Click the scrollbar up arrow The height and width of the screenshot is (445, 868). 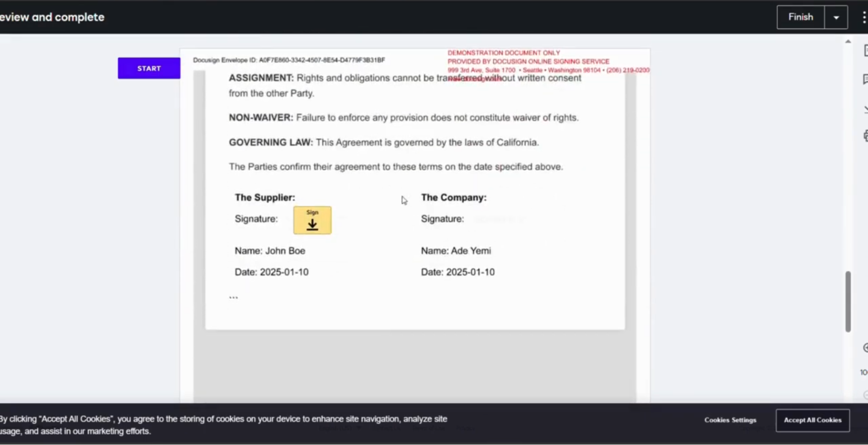(x=848, y=42)
